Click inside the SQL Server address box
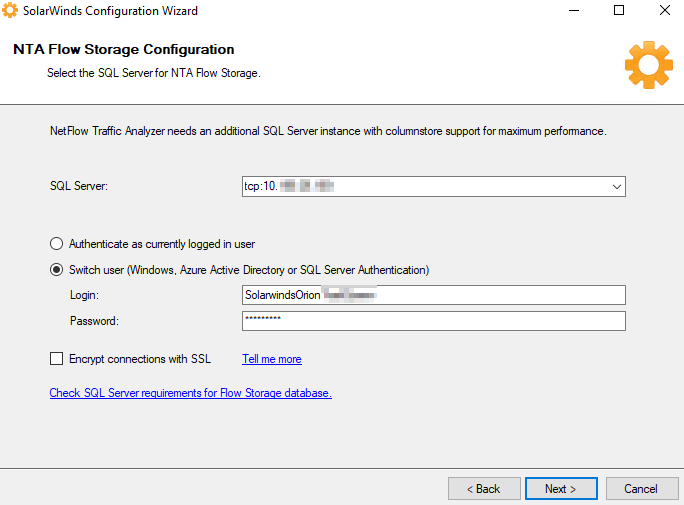Image resolution: width=684 pixels, height=505 pixels. click(420, 186)
